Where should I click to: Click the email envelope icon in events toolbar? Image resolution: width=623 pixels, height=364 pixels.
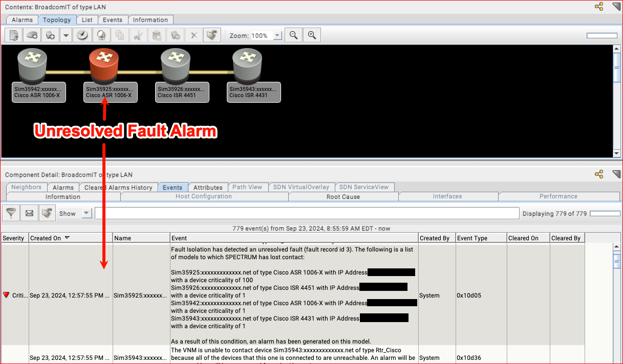[x=29, y=213]
